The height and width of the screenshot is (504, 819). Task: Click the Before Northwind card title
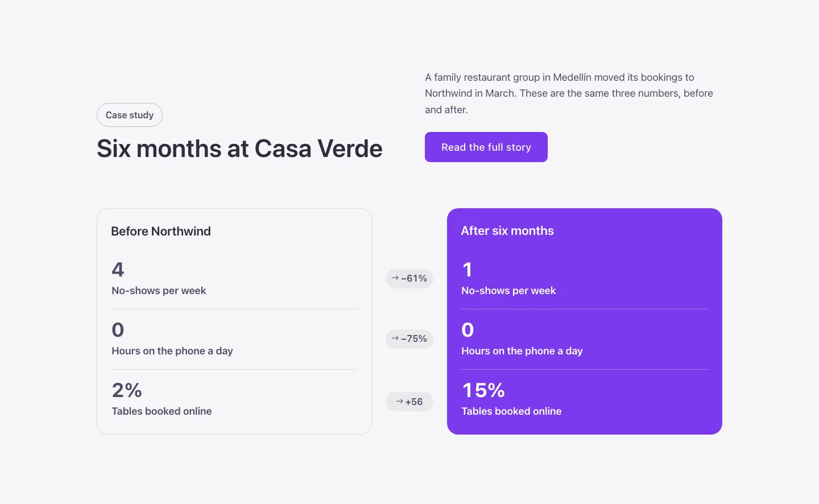click(161, 232)
